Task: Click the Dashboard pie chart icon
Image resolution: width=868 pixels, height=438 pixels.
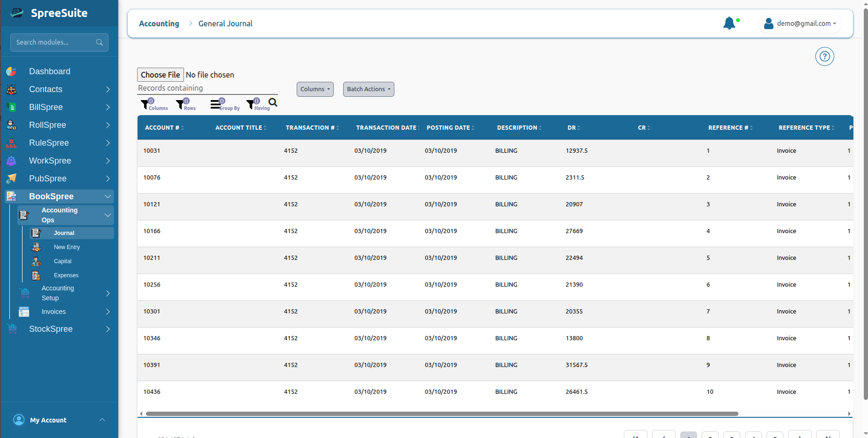Action: pos(11,71)
